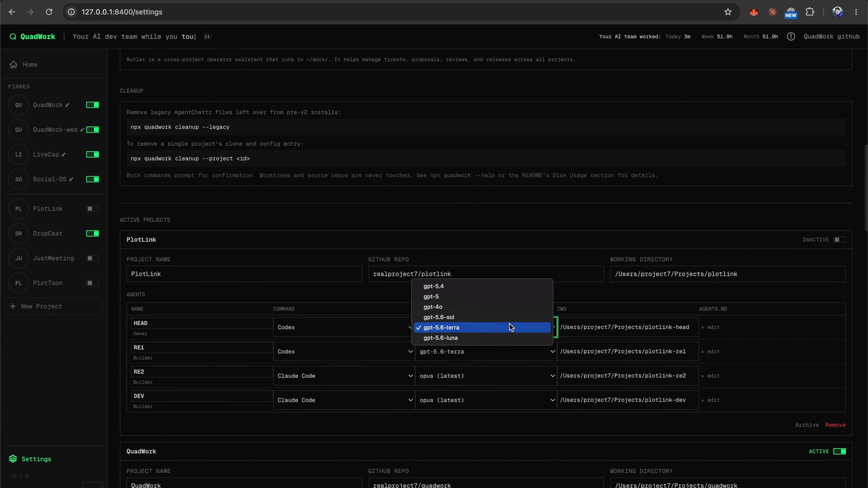Open the info icon beside Month hours
Image resolution: width=868 pixels, height=488 pixels.
[x=791, y=36]
